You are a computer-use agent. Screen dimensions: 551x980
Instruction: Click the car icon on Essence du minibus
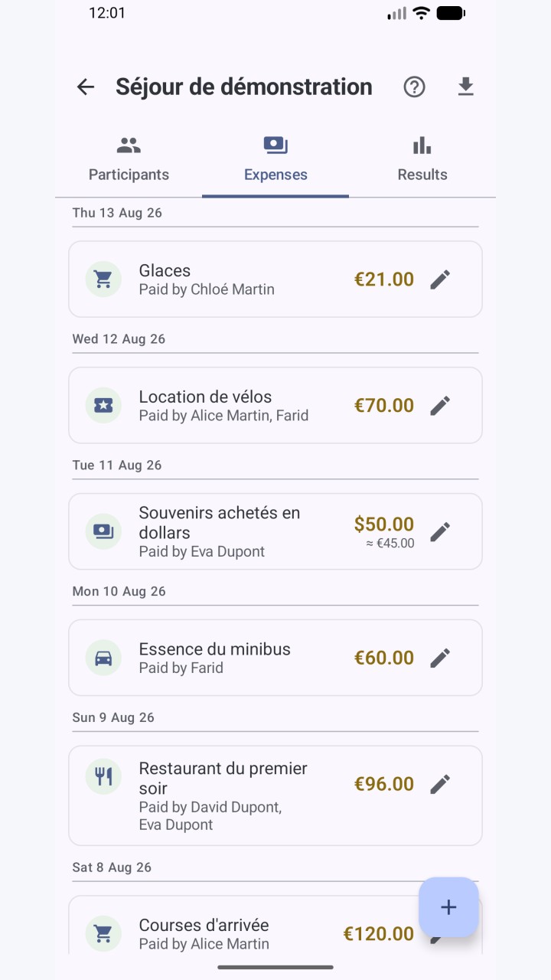[103, 658]
